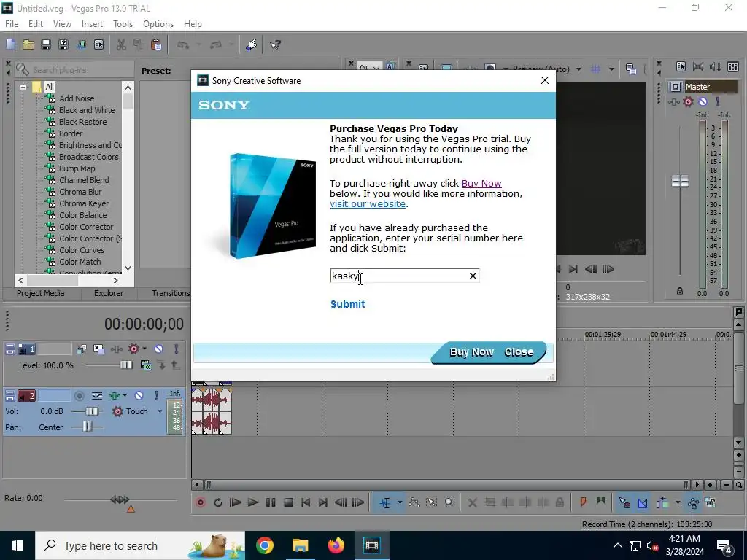Open the Master bus FX gear icon

click(688, 101)
